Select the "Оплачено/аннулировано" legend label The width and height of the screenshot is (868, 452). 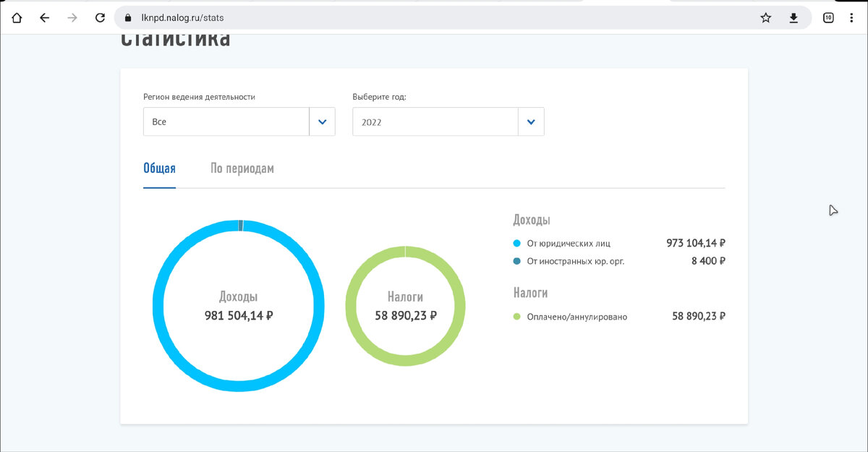coord(577,317)
